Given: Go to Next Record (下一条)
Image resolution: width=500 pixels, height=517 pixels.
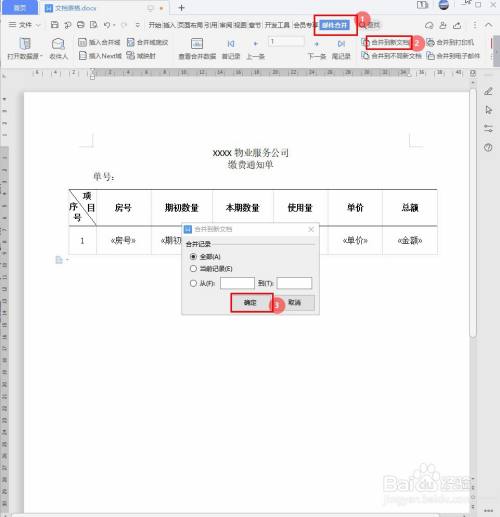Looking at the screenshot, I should (317, 49).
